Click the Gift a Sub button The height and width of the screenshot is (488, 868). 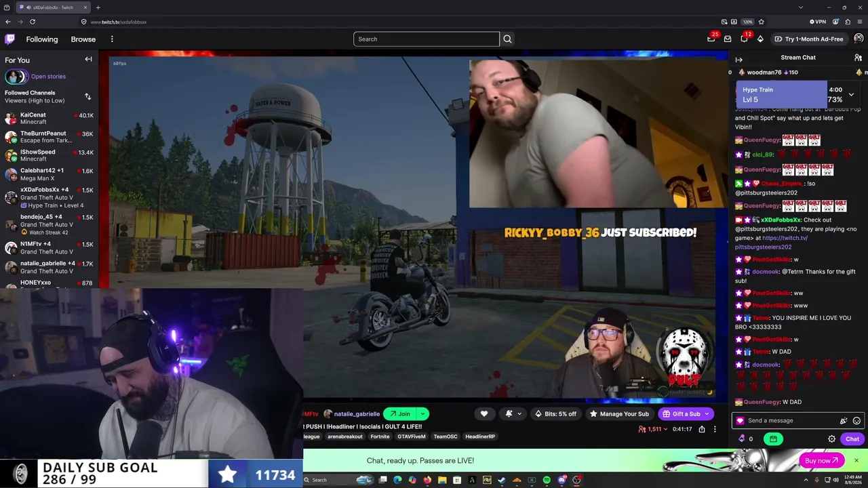click(680, 414)
